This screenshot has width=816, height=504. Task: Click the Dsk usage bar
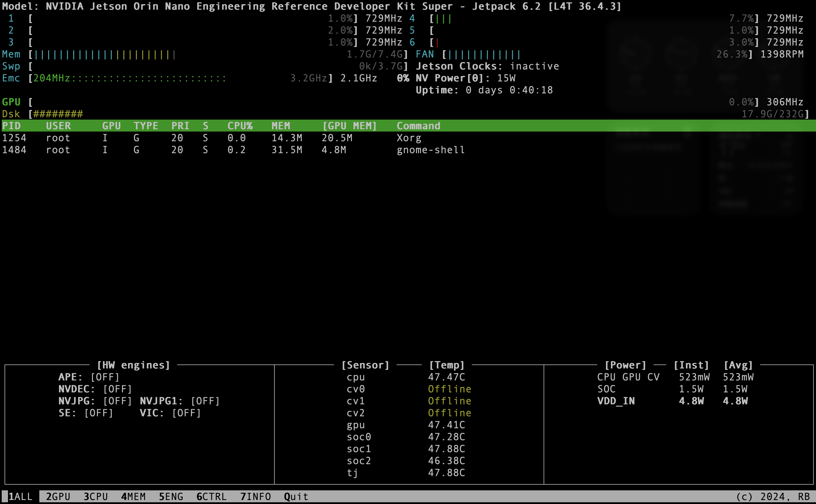pyautogui.click(x=419, y=114)
